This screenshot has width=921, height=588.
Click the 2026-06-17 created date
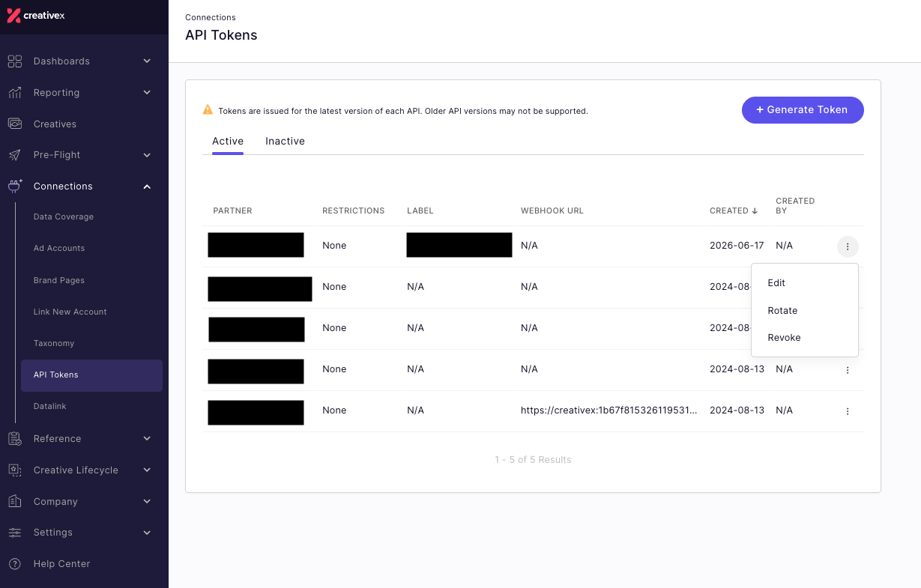pos(737,246)
